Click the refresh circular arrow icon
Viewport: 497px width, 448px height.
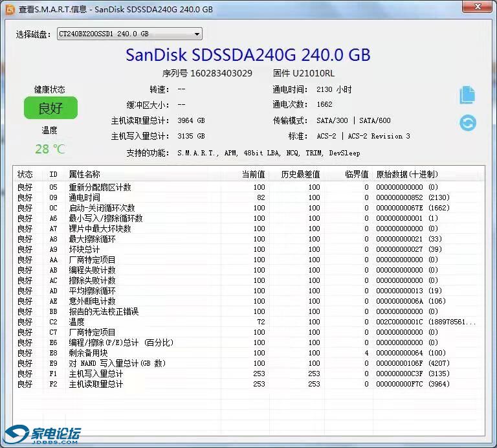(468, 123)
